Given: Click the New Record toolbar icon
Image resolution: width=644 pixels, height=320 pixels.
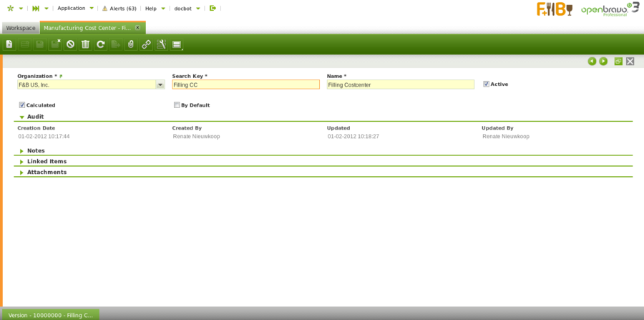Looking at the screenshot, I should 9,44.
